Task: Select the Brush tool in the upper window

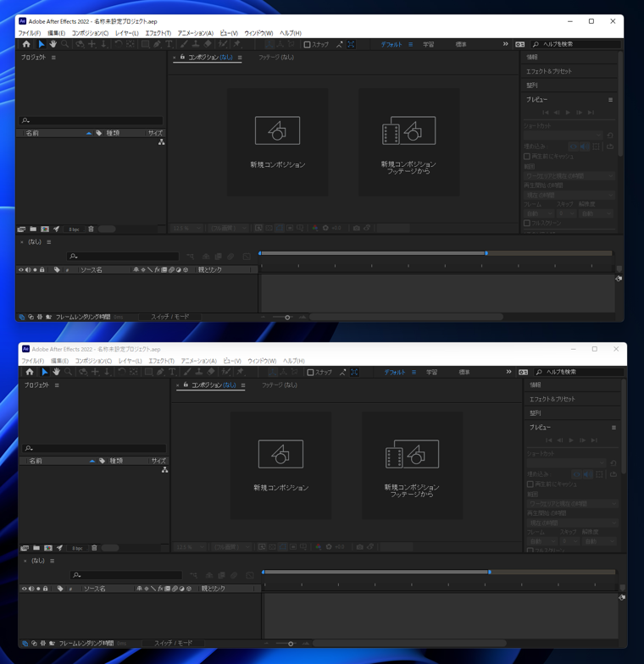Action: [184, 44]
